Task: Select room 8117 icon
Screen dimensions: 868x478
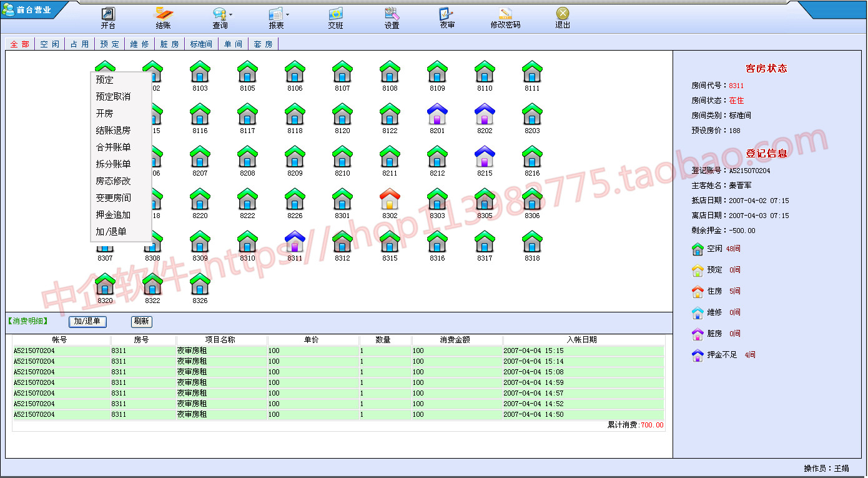Action: coord(247,114)
